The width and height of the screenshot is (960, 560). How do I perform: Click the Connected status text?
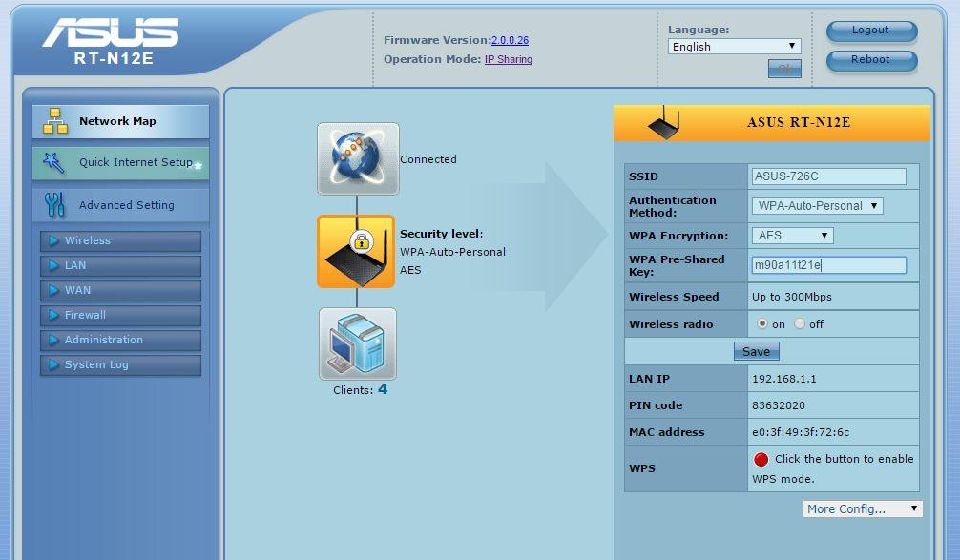point(428,159)
